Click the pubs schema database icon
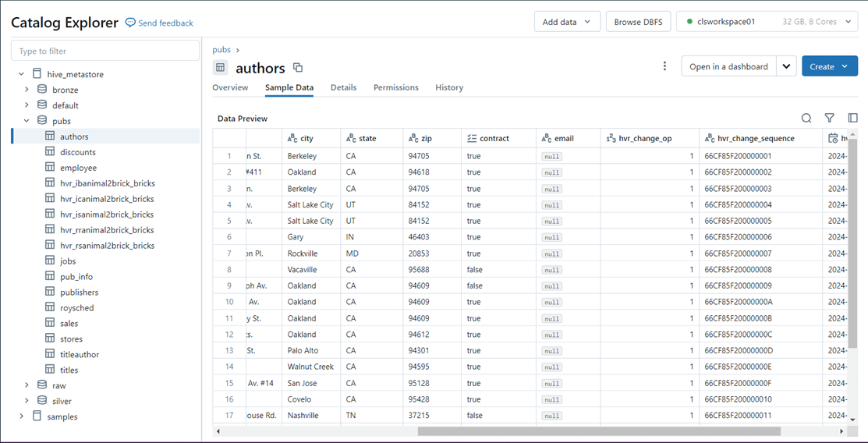This screenshot has height=443, width=868. tap(42, 120)
